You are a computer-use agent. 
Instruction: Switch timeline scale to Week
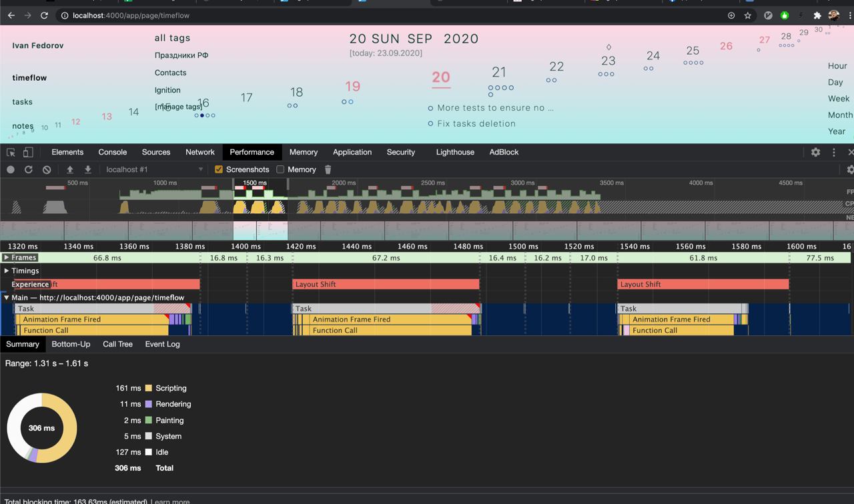point(839,99)
